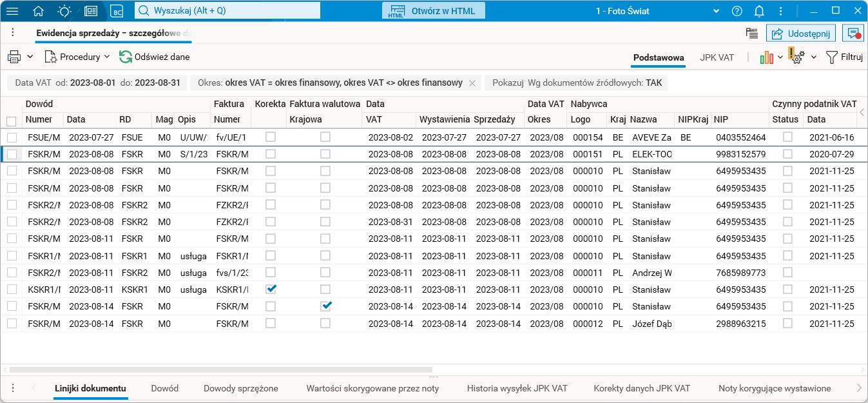Viewport: 868px width, 403px height.
Task: Open the chat comment icon
Action: tap(853, 33)
